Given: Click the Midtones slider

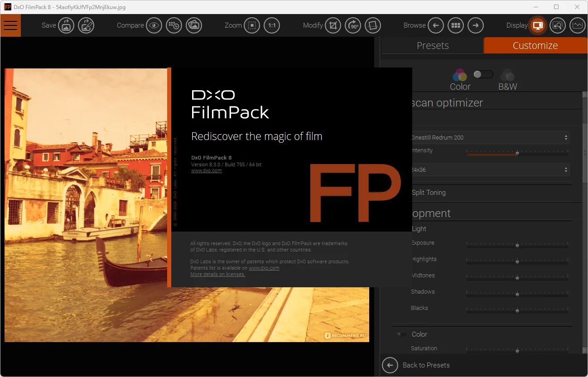Looking at the screenshot, I should tap(517, 278).
